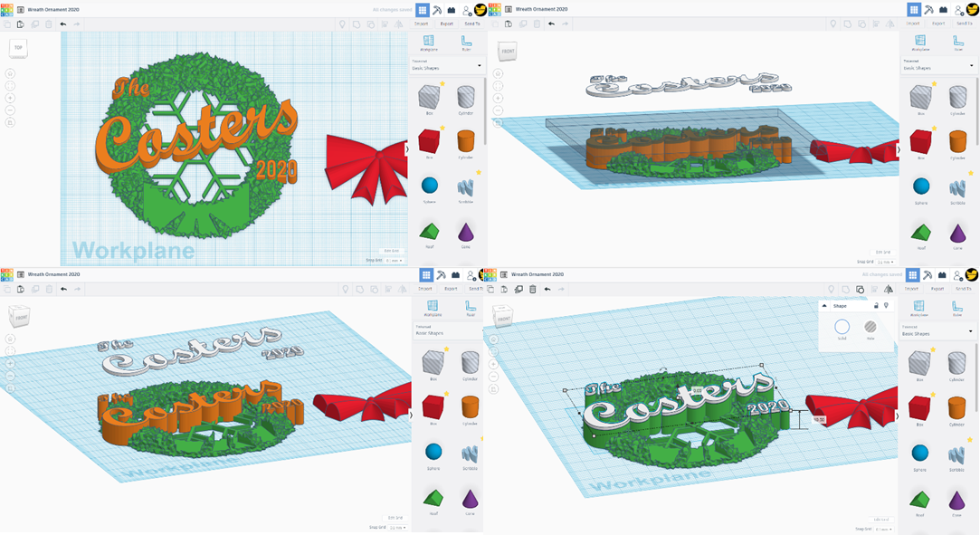Click the Fit-all-in-view button in top-left view
Screen dimensions: 980x535
click(10, 86)
